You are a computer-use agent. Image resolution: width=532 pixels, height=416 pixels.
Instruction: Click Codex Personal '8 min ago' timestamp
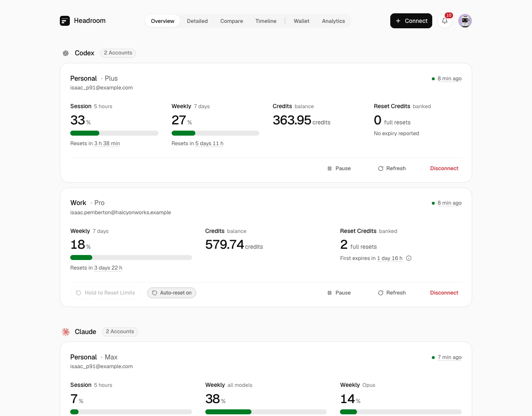(x=449, y=79)
